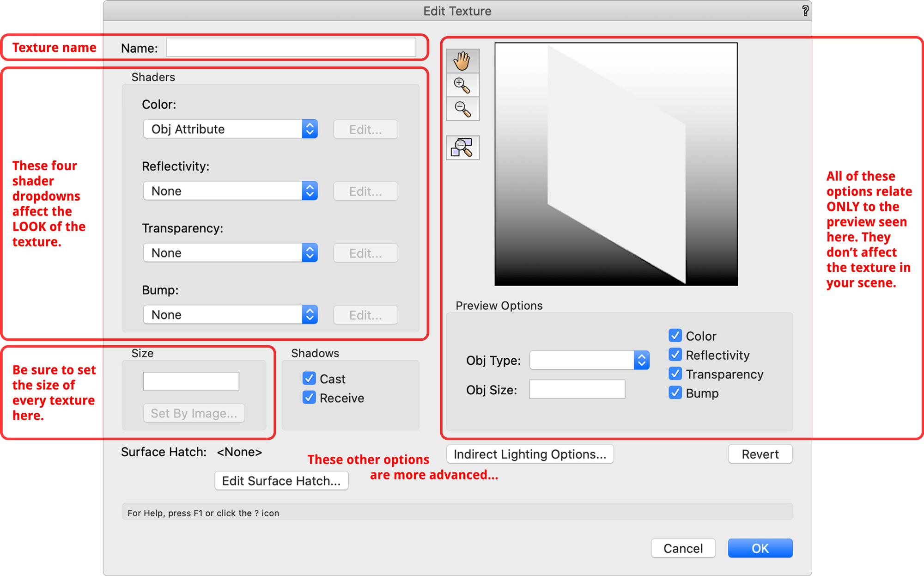Click the texture preview image

click(x=616, y=164)
